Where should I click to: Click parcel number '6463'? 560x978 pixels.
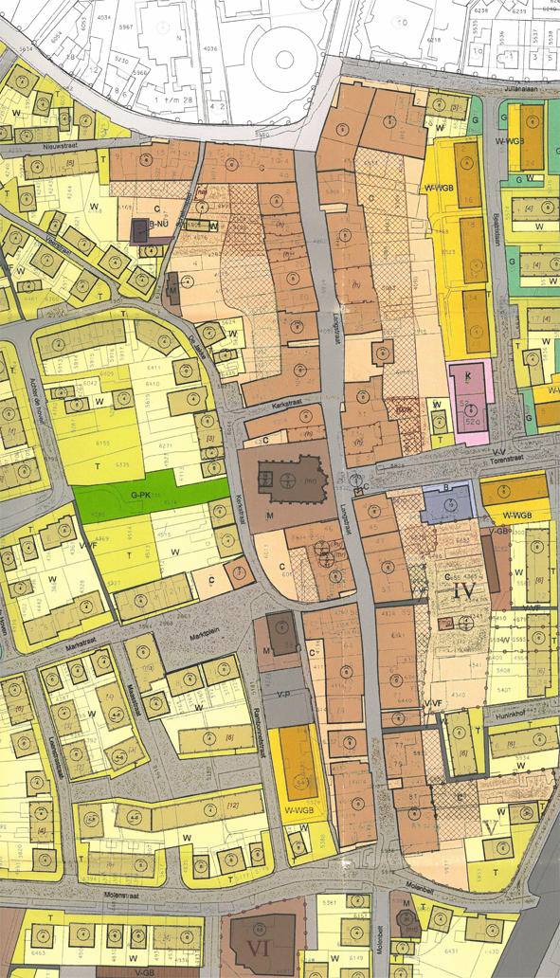tap(38, 953)
